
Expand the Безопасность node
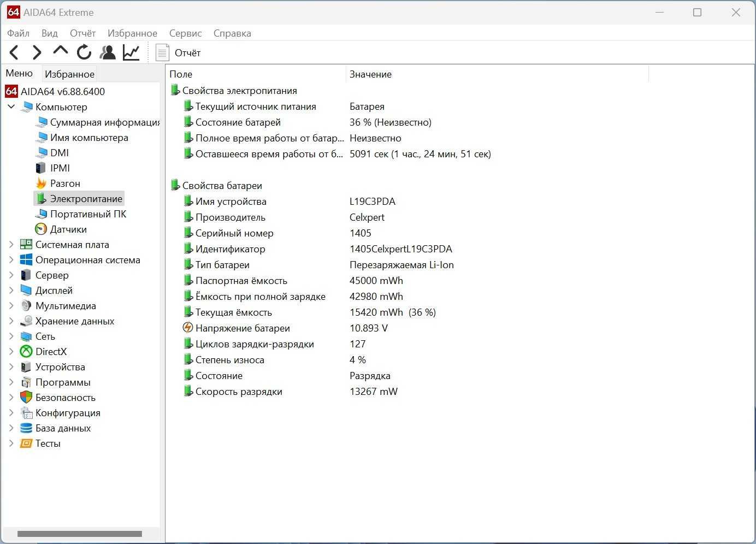(11, 397)
